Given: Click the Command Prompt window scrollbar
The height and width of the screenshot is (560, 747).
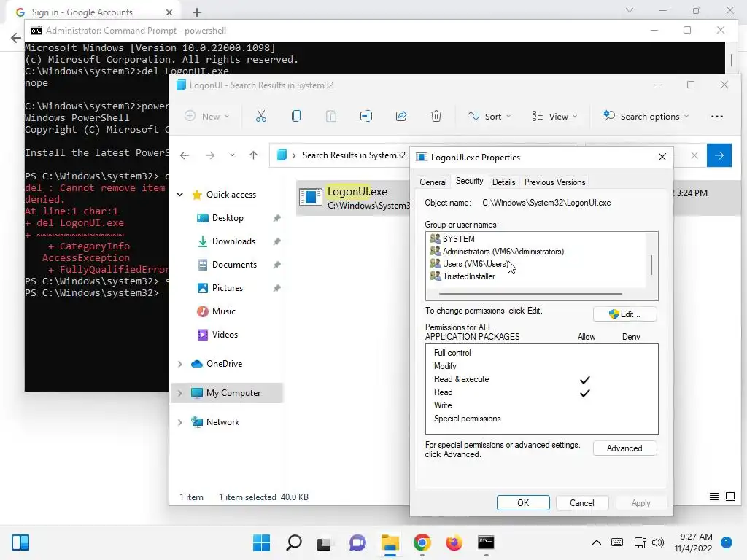Looking at the screenshot, I should pos(731,60).
